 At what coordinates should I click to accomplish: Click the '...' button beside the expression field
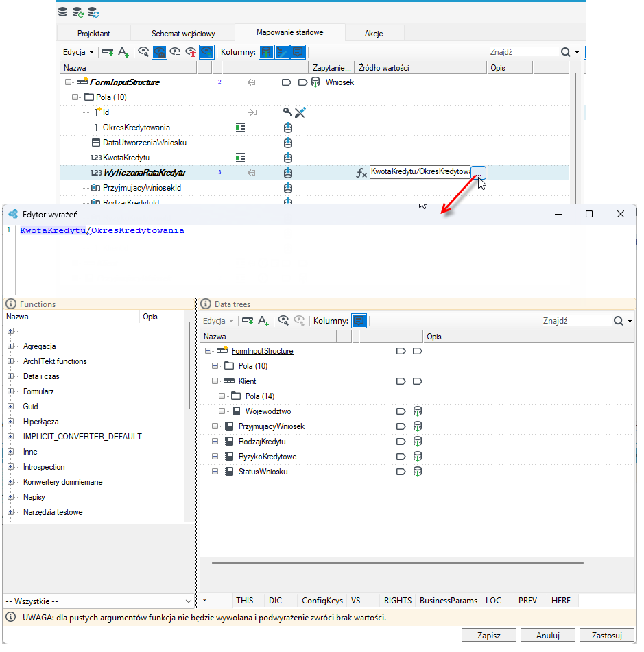[x=479, y=173]
